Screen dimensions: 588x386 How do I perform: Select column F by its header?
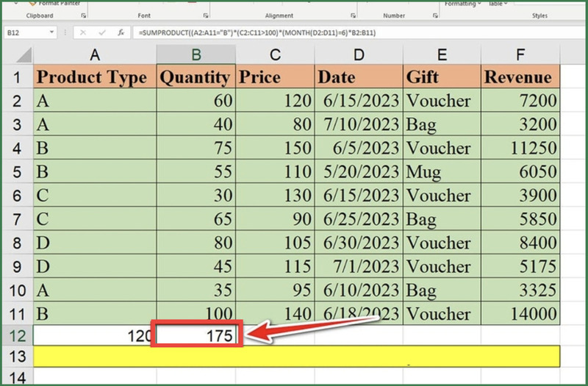tap(522, 54)
